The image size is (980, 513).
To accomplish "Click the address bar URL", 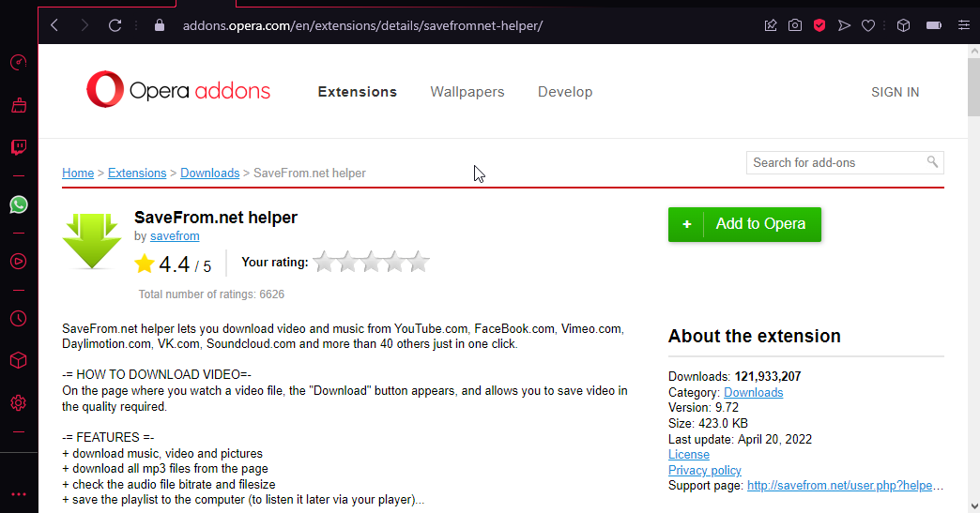I will pyautogui.click(x=362, y=25).
